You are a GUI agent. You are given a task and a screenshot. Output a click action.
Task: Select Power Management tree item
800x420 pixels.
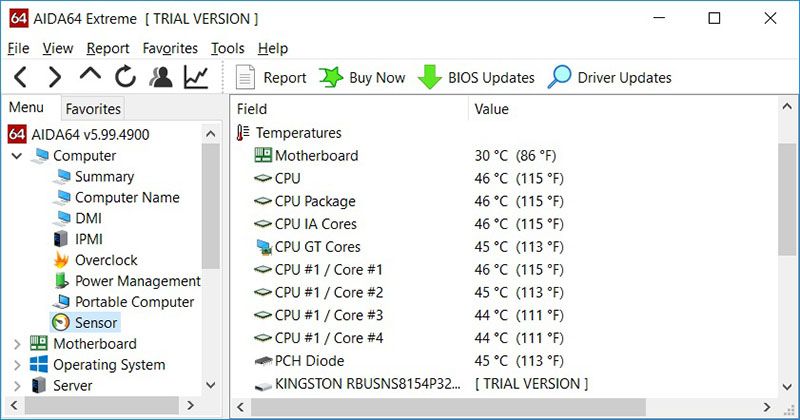(137, 281)
